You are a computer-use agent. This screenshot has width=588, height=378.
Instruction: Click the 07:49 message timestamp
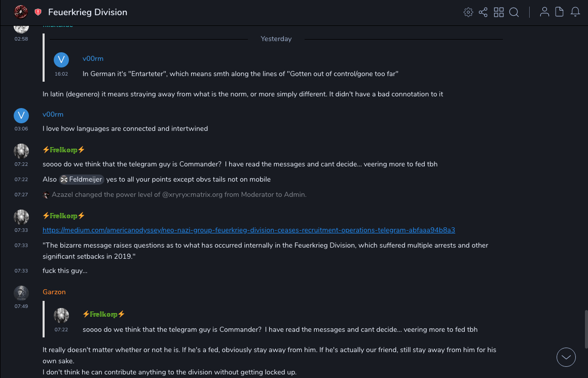tap(21, 306)
